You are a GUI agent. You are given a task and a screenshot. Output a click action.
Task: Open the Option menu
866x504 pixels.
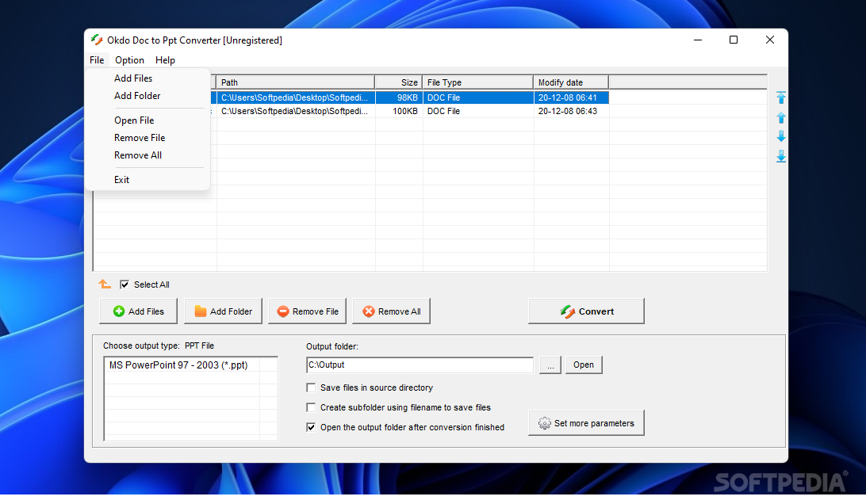coord(129,60)
